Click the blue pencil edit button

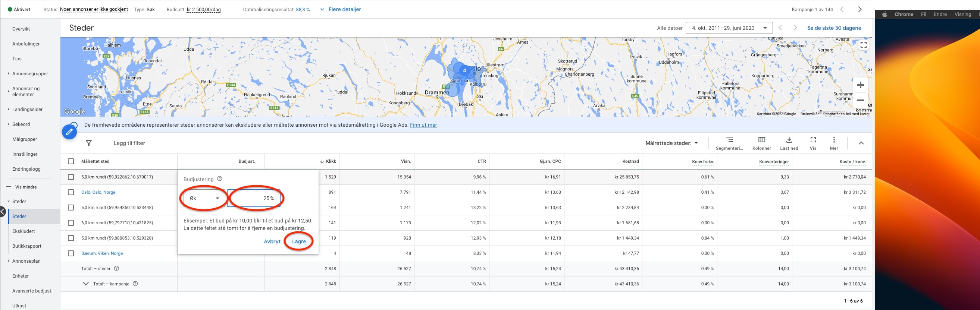69,132
